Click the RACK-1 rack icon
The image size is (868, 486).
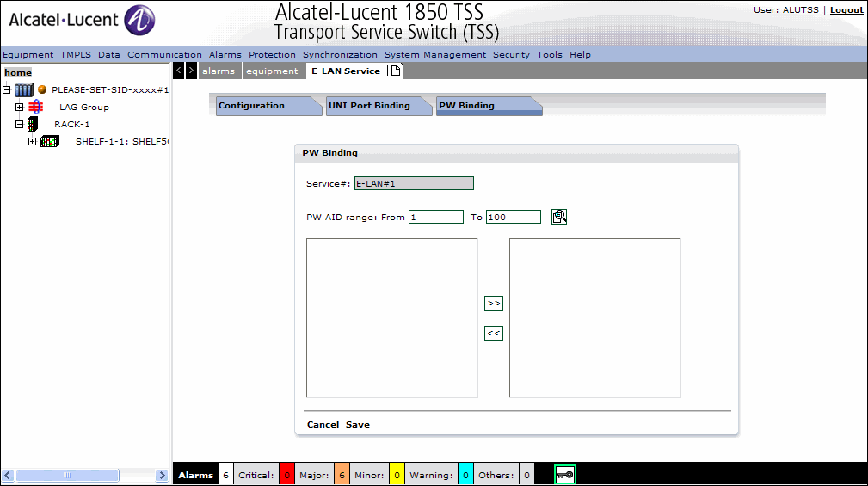click(x=33, y=124)
